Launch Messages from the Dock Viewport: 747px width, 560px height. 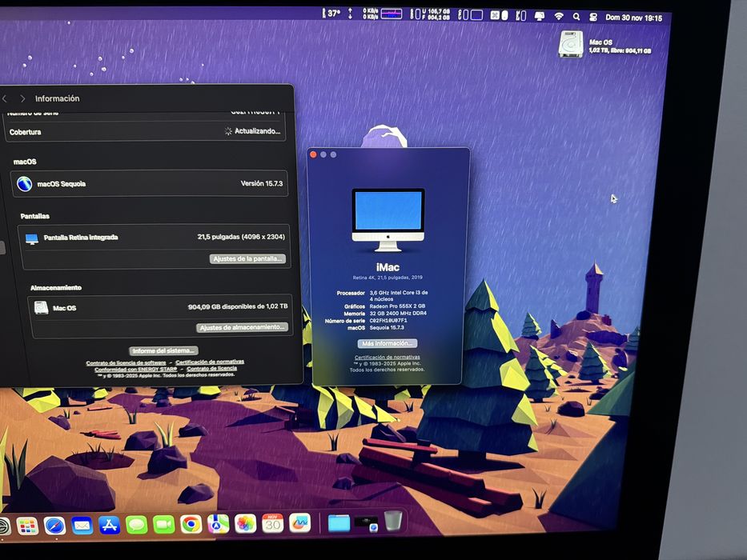tap(137, 525)
